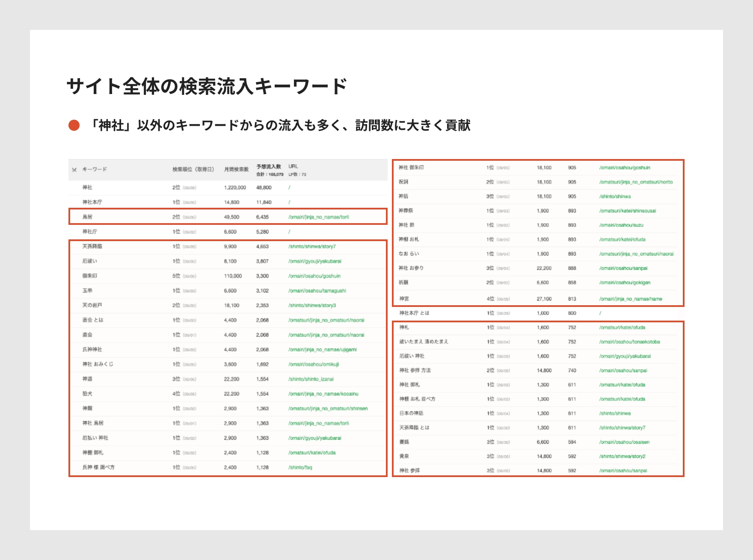The width and height of the screenshot is (753, 560).
Task: Open the root URL link in 神社 row
Action: point(290,188)
